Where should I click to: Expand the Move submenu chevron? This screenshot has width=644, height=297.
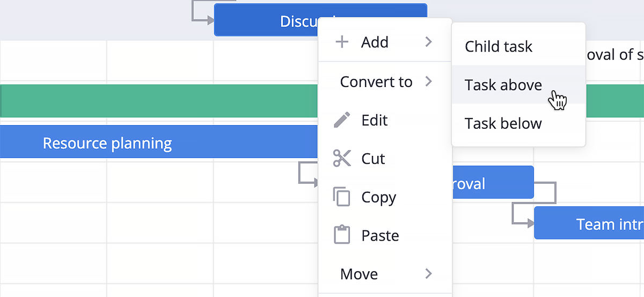tap(428, 274)
